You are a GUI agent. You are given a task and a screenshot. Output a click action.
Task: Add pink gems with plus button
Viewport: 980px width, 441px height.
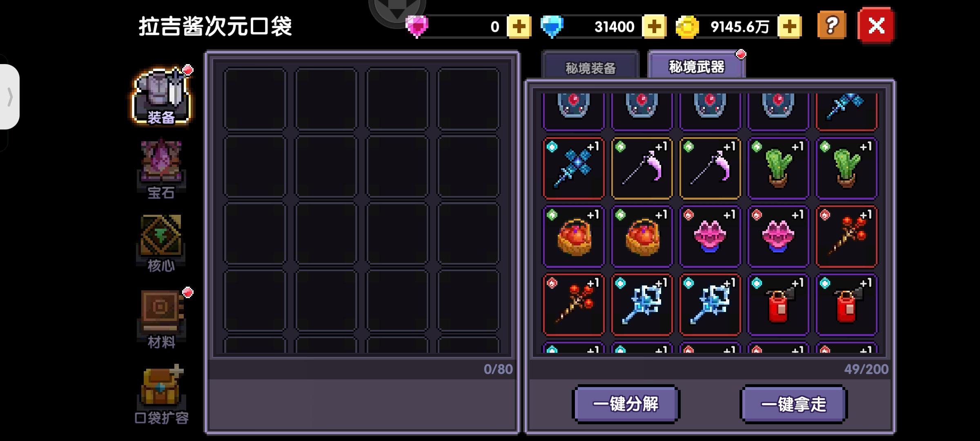tap(519, 27)
